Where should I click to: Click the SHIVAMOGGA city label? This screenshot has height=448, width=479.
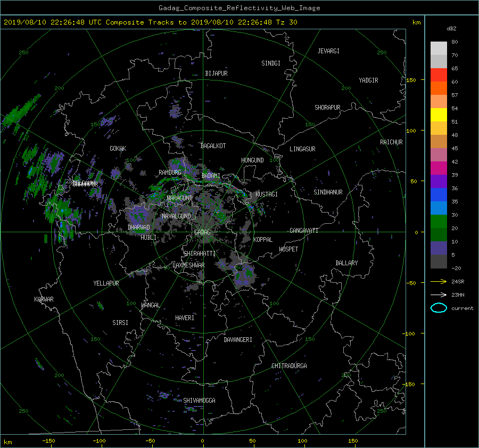(199, 401)
